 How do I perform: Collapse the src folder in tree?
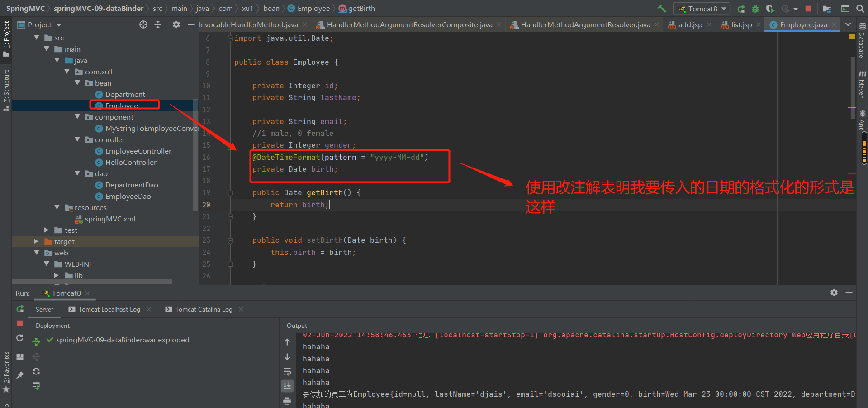point(37,38)
